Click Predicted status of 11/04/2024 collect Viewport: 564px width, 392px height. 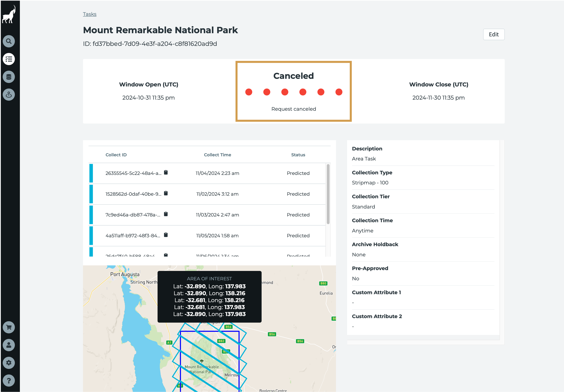tap(298, 173)
